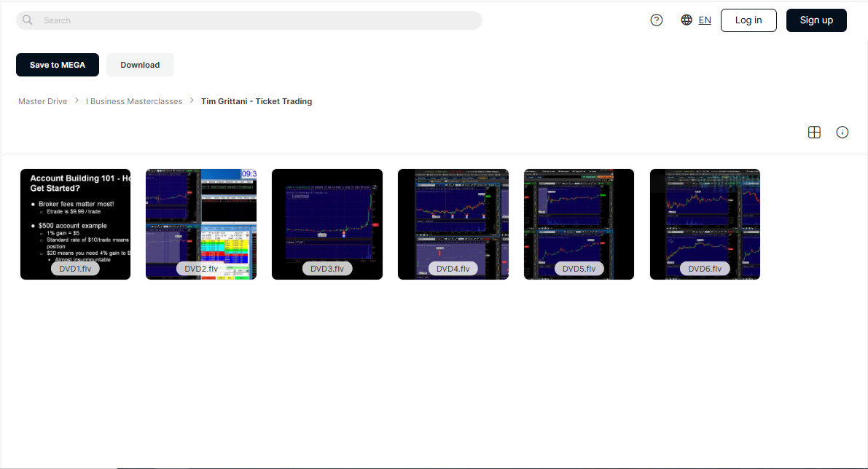Screen dimensions: 868x469
Task: Open I Business Masterclasses breadcrumb
Action: click(134, 101)
